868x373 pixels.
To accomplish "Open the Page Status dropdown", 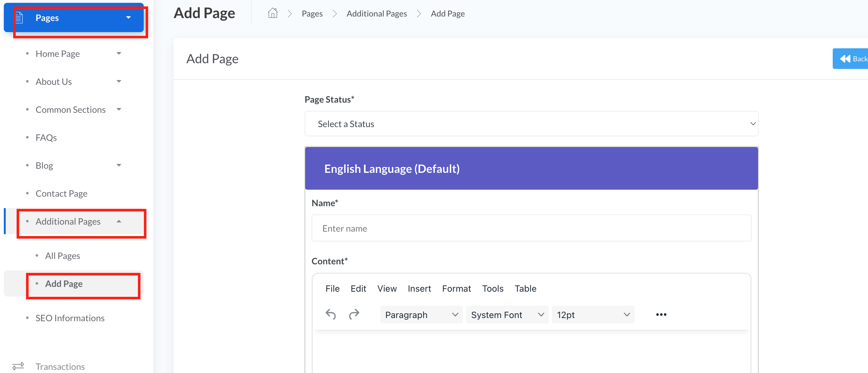I will pos(531,124).
